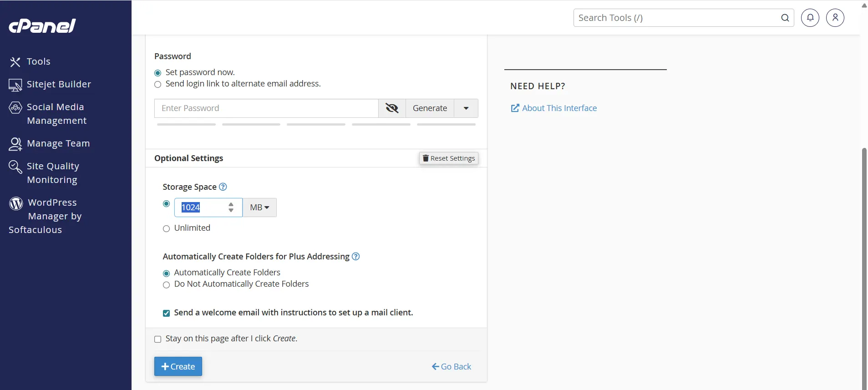Viewport: 868px width, 390px height.
Task: Click the Sitejet Builder monitor icon
Action: coord(15,85)
